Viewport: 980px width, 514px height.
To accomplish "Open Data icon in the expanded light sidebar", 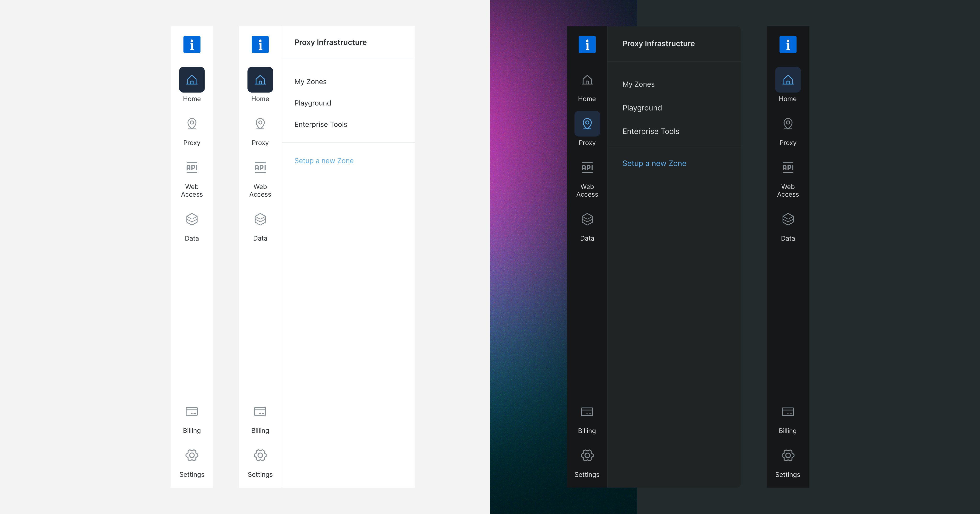I will 260,219.
